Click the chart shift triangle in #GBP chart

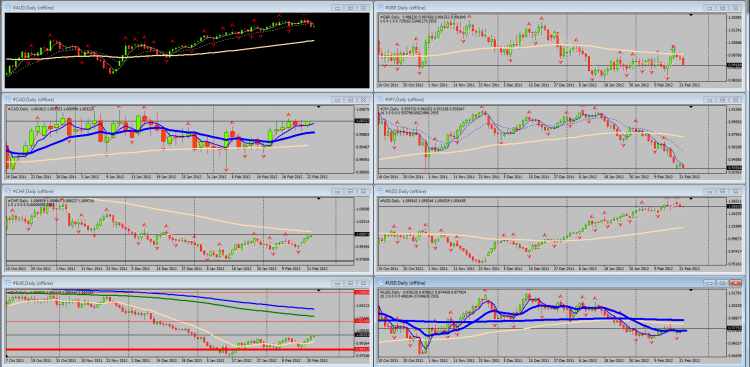coord(691,15)
